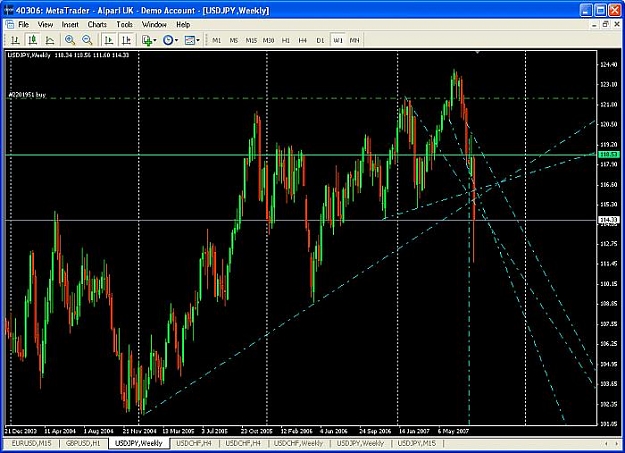Image resolution: width=625 pixels, height=453 pixels.
Task: Expand the periods dropdown arrow
Action: coord(176,40)
